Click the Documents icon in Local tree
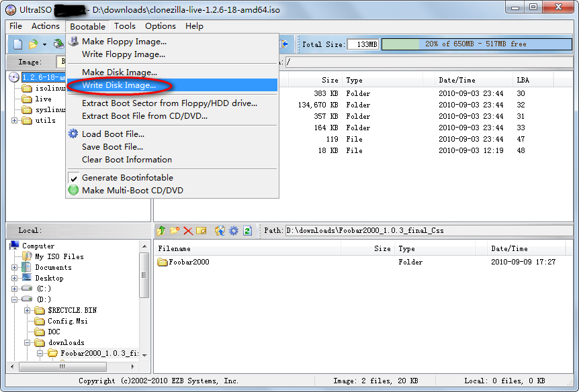Viewport: 579px width, 392px height. [27, 267]
